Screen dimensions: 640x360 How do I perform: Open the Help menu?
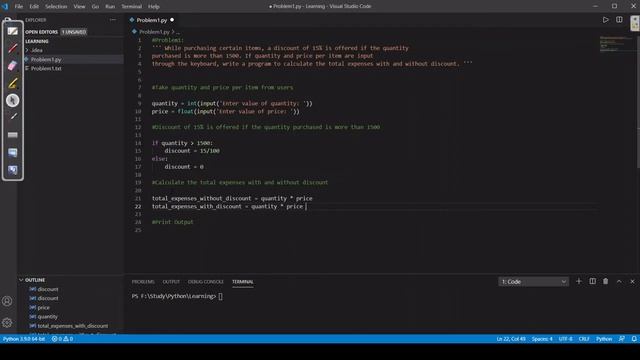pyautogui.click(x=153, y=7)
